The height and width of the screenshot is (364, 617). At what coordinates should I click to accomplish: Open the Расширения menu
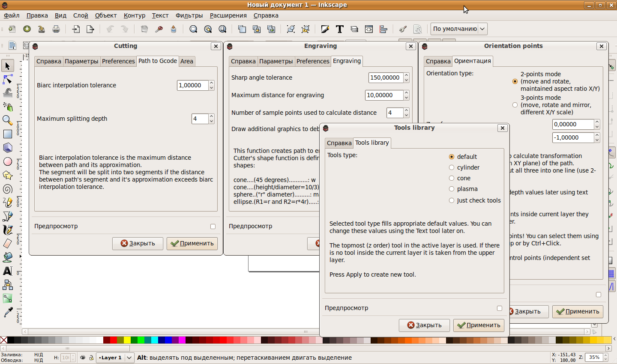(x=228, y=15)
